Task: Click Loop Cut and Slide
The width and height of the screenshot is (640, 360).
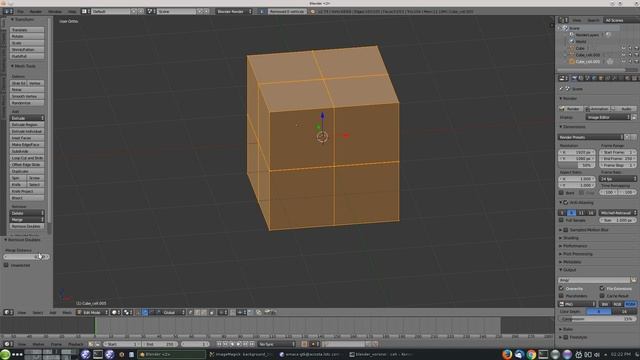Action: (x=27, y=158)
